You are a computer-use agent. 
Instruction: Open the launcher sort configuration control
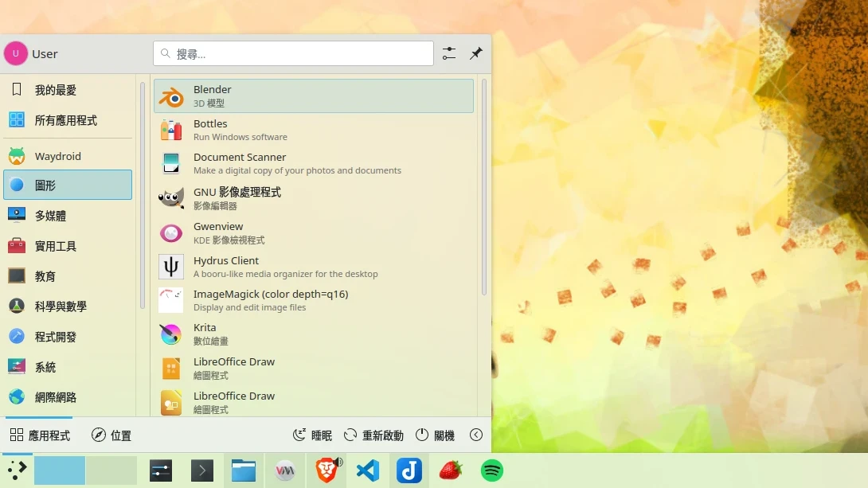(x=448, y=53)
